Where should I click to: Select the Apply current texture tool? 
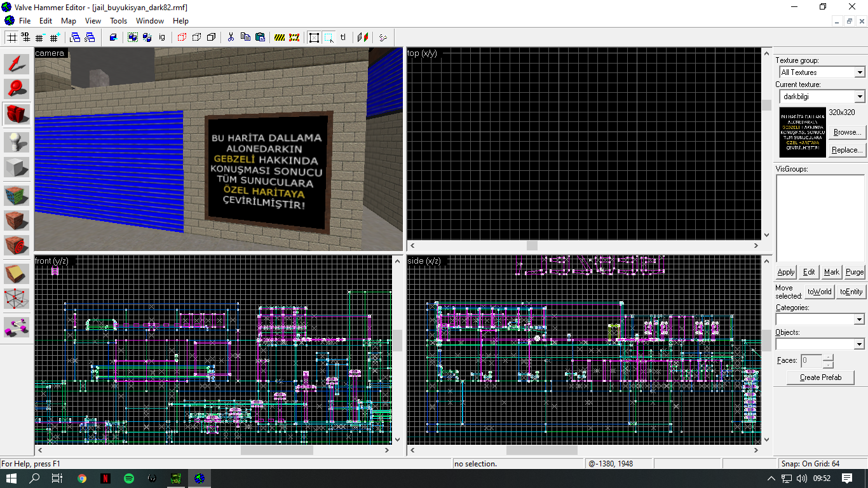(17, 220)
